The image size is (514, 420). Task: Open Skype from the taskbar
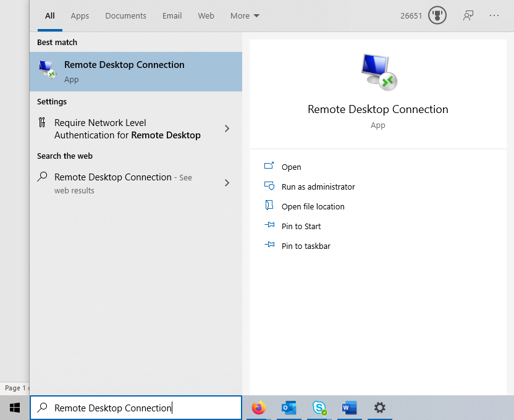[319, 408]
